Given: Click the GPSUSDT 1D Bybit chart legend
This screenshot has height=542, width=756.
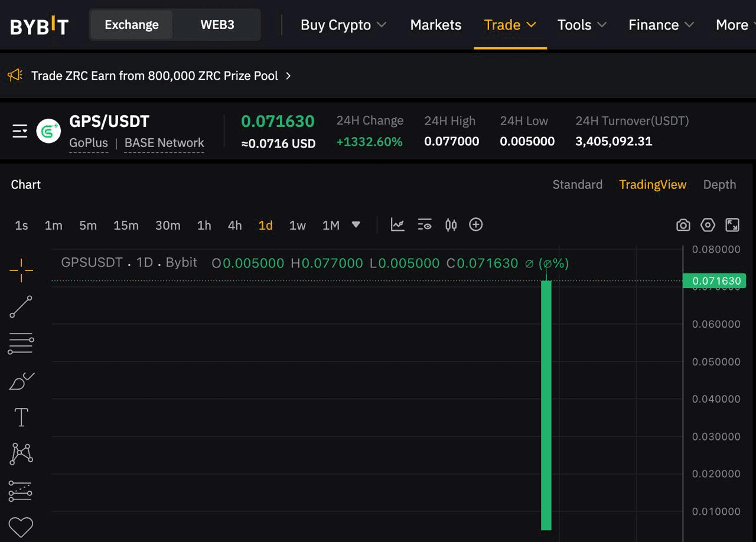Looking at the screenshot, I should pos(129,263).
